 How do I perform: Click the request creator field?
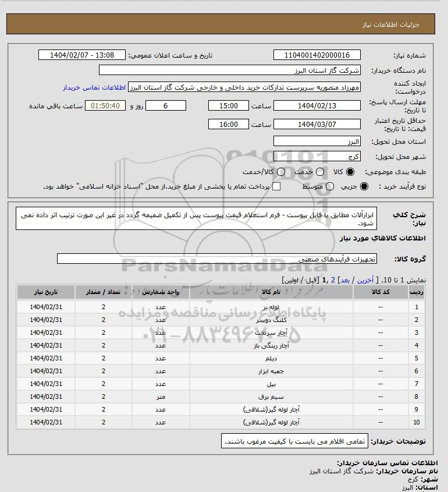click(244, 87)
